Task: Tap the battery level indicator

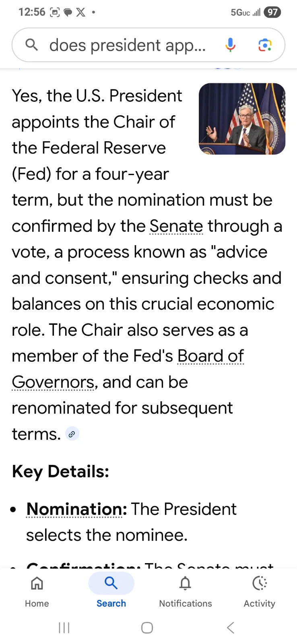Action: tap(272, 12)
